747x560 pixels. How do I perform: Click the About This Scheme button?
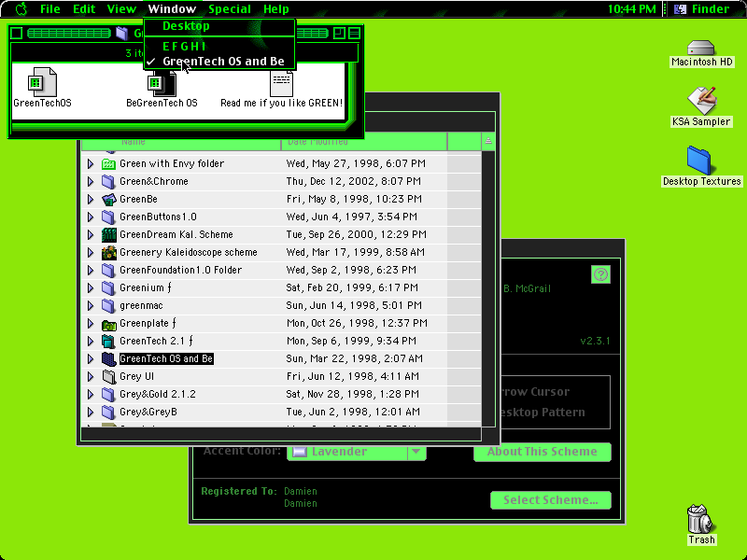(x=543, y=452)
